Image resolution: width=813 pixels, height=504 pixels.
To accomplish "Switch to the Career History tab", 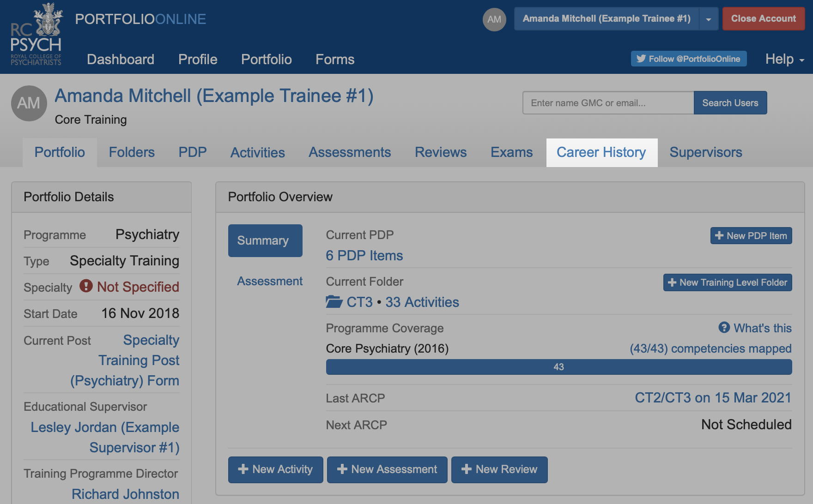I will click(x=601, y=152).
